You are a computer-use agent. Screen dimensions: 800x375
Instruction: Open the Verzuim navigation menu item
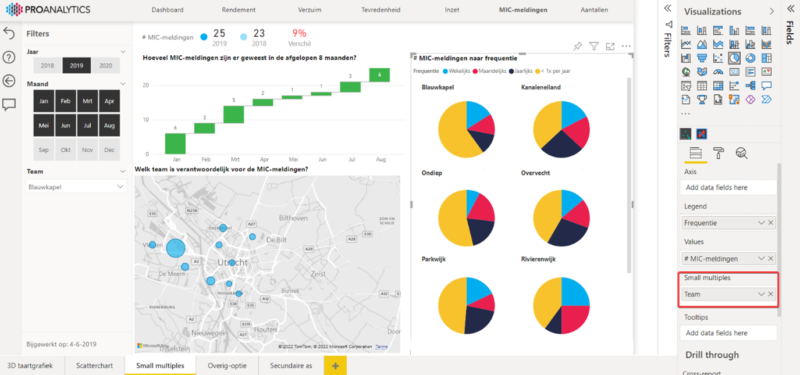(310, 10)
